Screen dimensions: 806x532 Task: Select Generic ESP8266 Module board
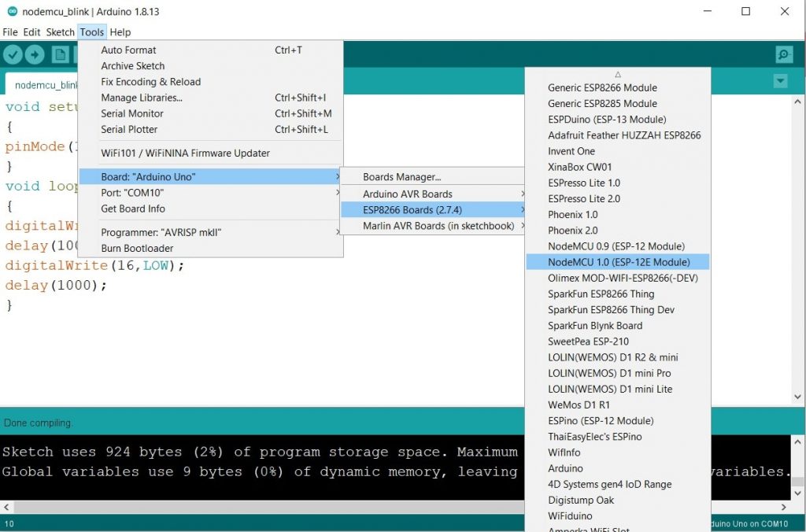[618, 87]
